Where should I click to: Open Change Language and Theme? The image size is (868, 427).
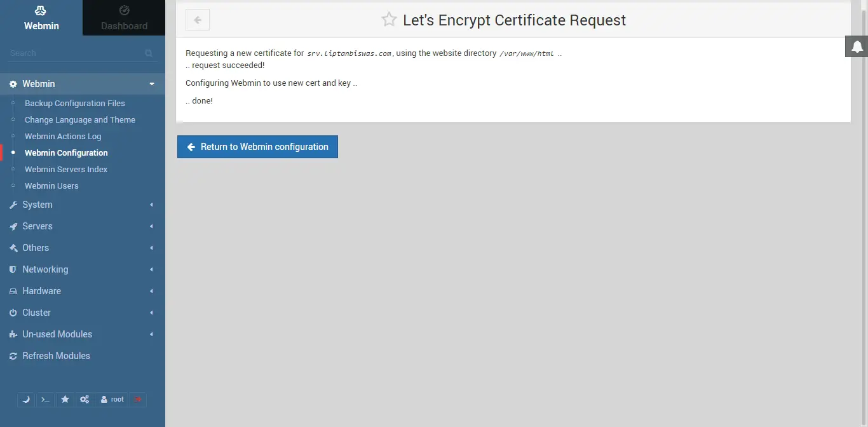(80, 119)
